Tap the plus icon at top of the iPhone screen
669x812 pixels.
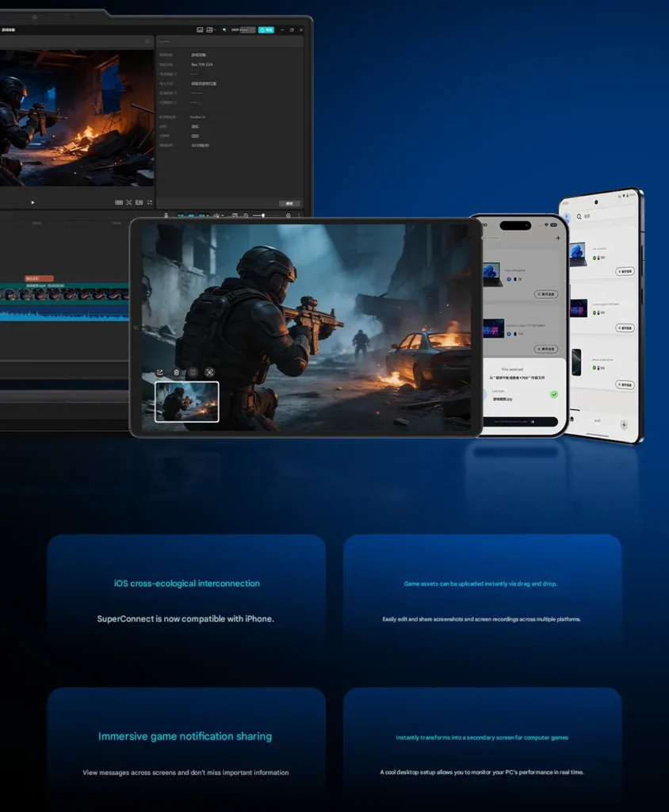tap(558, 237)
